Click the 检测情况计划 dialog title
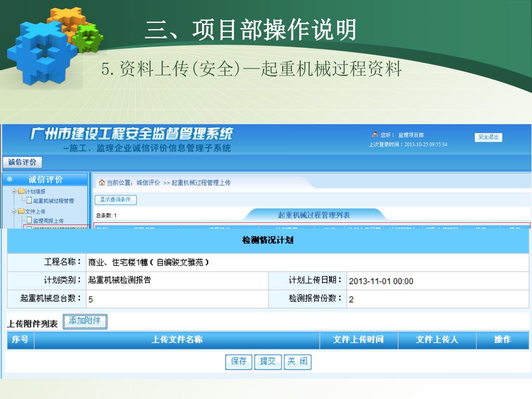This screenshot has width=532, height=399. tap(268, 240)
